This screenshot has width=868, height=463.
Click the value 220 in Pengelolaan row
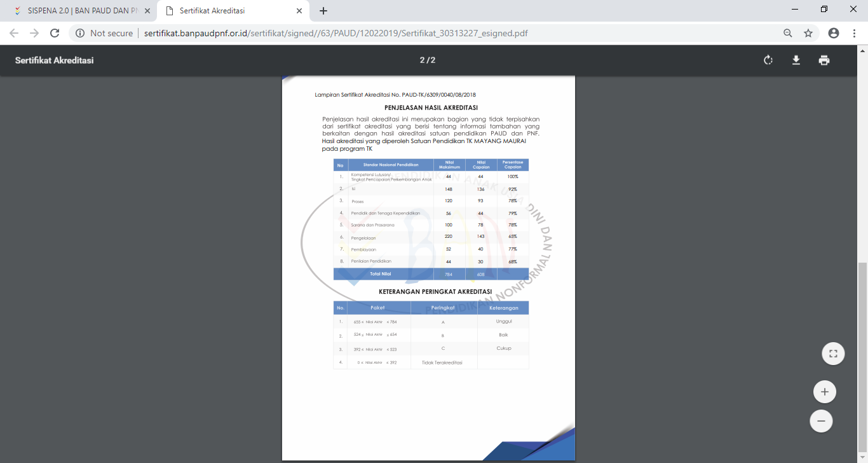click(449, 237)
